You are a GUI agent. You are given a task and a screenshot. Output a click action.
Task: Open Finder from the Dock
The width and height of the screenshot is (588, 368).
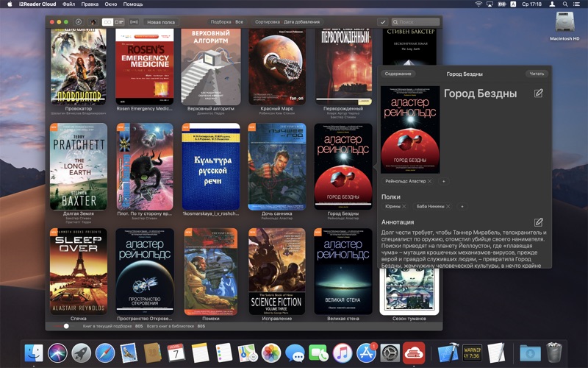coord(34,353)
